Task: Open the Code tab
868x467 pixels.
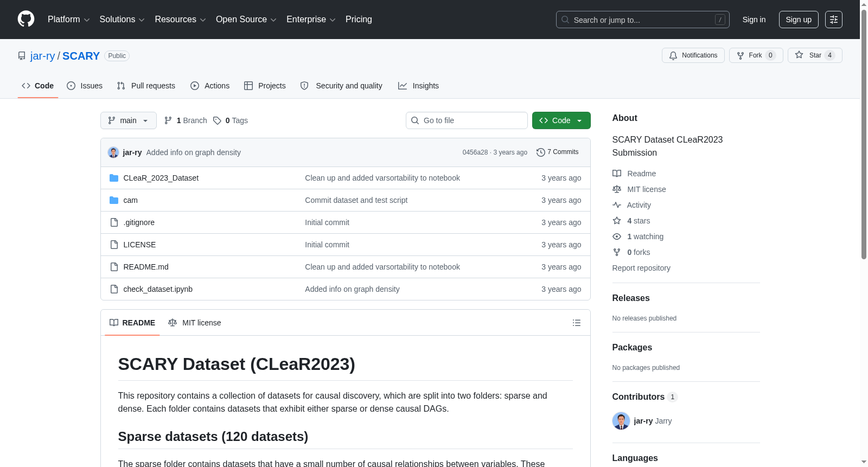Action: [38, 86]
